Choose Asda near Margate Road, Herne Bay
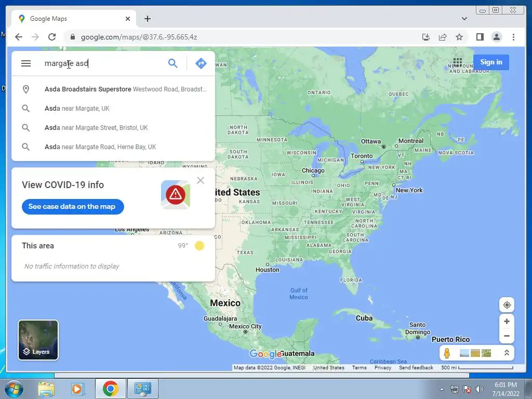Screen dimensions: 532x399 113,147
